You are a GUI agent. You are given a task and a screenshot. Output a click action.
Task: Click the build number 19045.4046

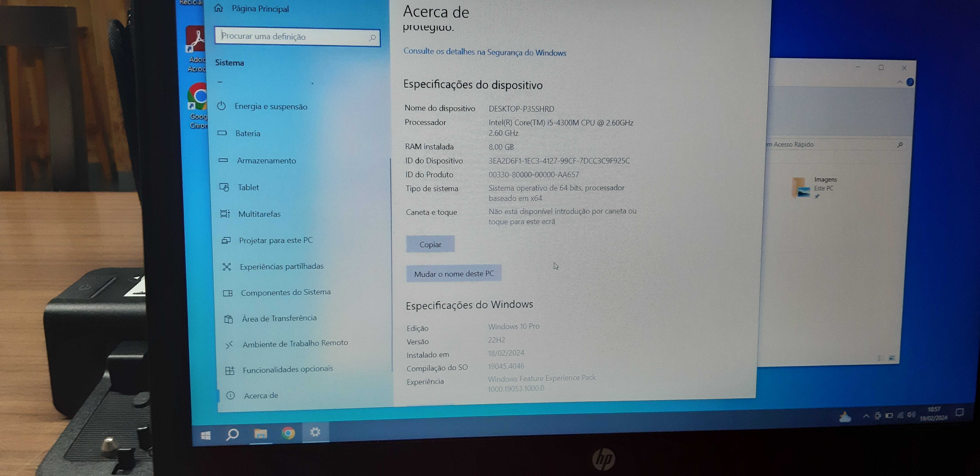[506, 366]
